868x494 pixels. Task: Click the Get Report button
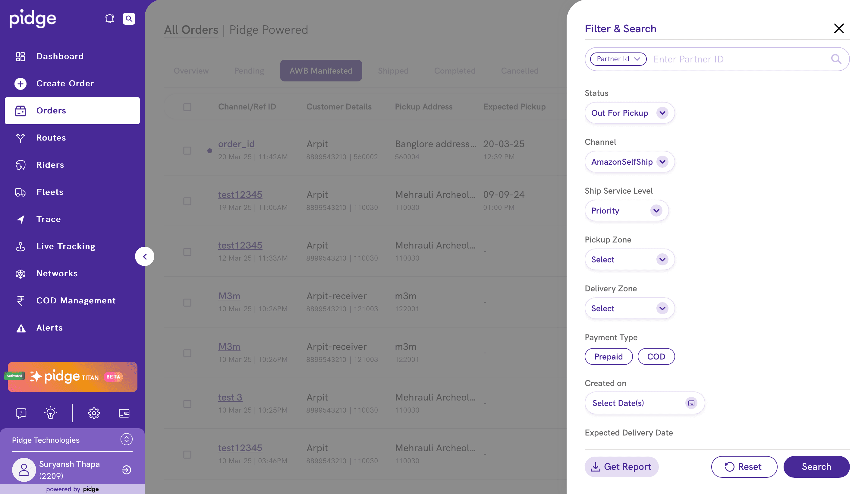pos(621,467)
